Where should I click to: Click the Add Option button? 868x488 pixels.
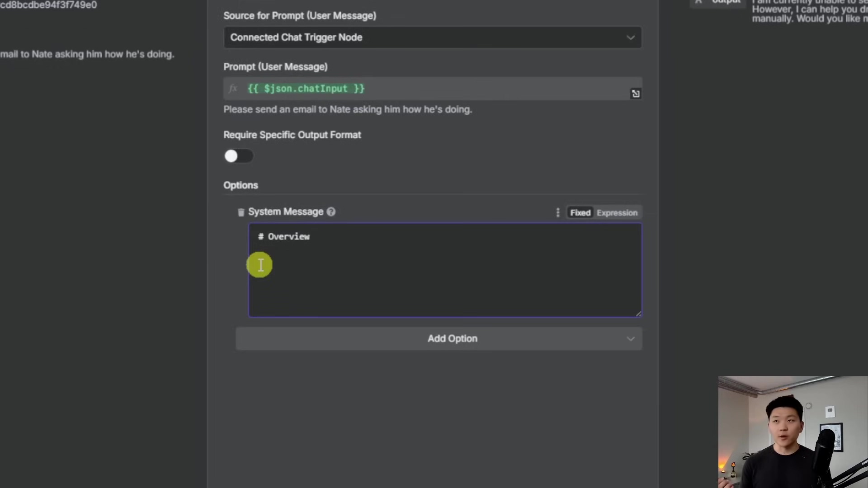pyautogui.click(x=452, y=338)
